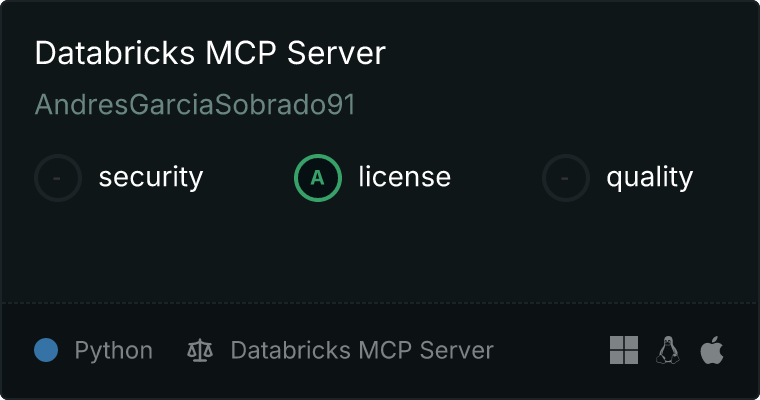Select the license label text
This screenshot has height=400, width=760.
tap(405, 176)
